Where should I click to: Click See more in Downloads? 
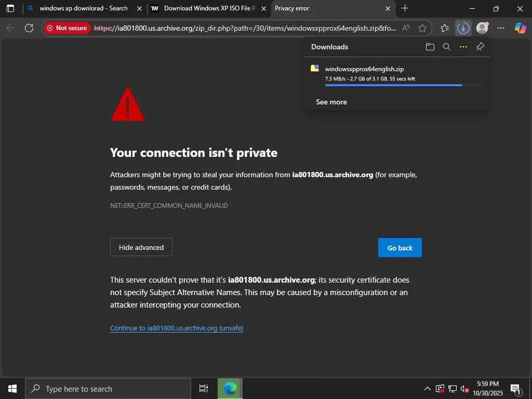[331, 102]
